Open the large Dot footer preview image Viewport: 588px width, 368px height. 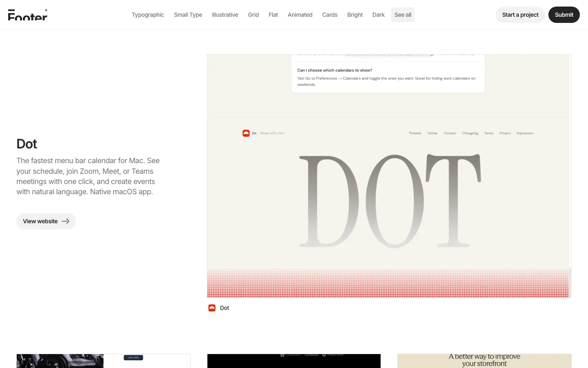click(389, 176)
